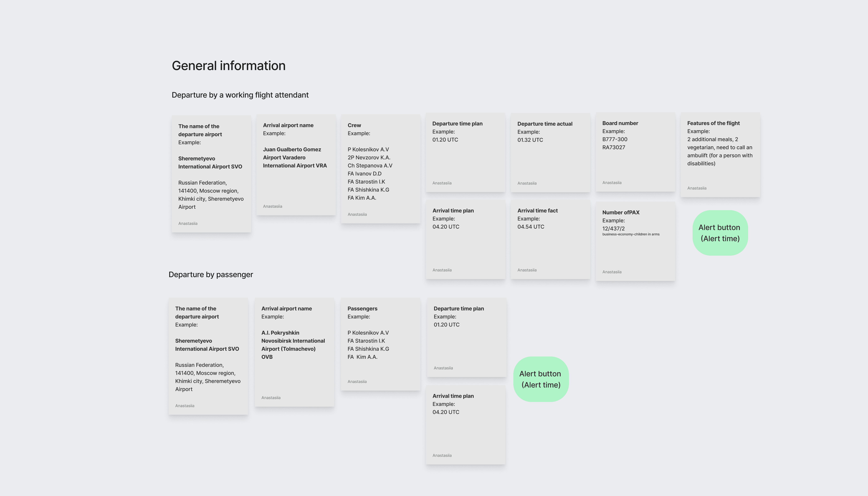Select the Juan Gualberto Gomez arrival airport note
Image resolution: width=868 pixels, height=496 pixels.
[x=296, y=165]
